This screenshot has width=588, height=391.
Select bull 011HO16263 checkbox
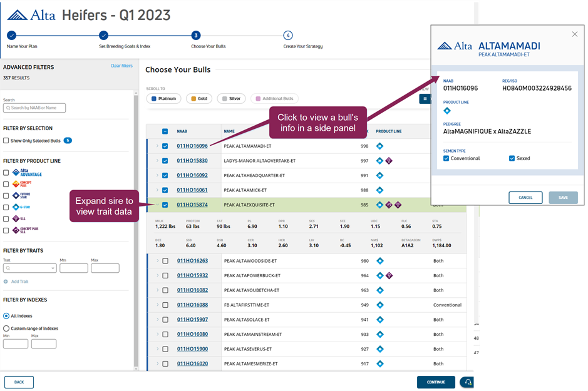(x=165, y=261)
